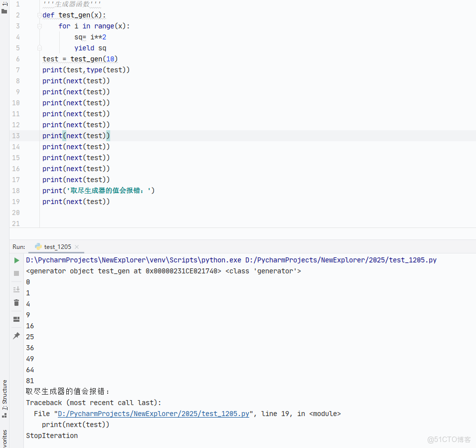
Task: Clear the console with the trash icon
Action: pos(16,303)
